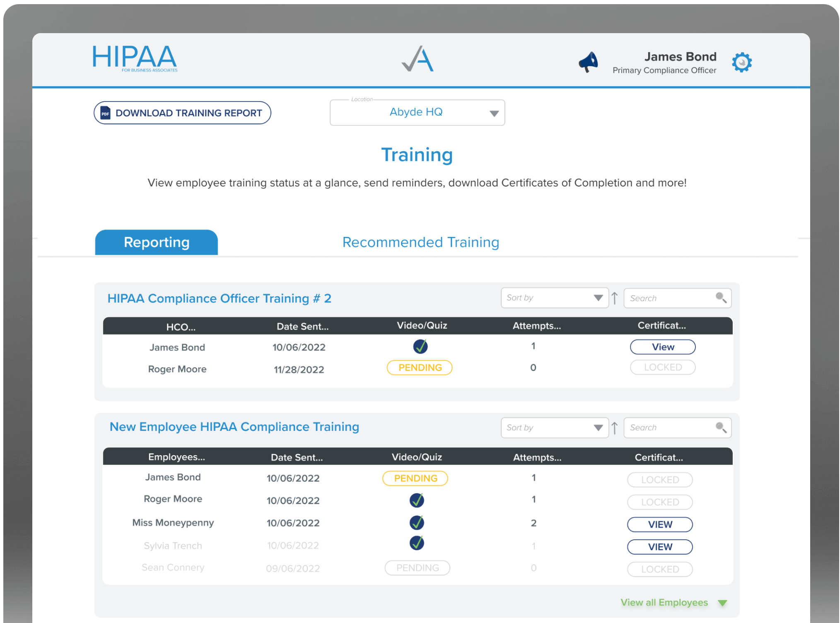The width and height of the screenshot is (840, 623).
Task: Click the HIPAA for Business Associates logo
Action: [135, 59]
